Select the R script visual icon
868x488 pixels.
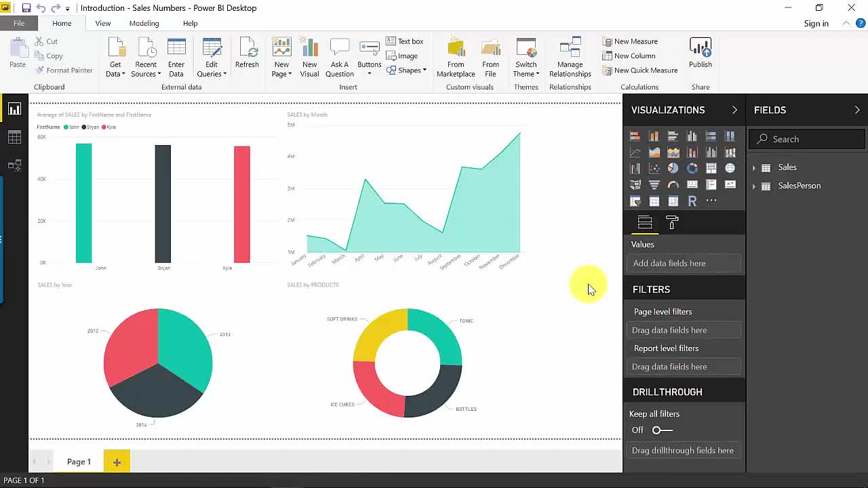tap(692, 201)
